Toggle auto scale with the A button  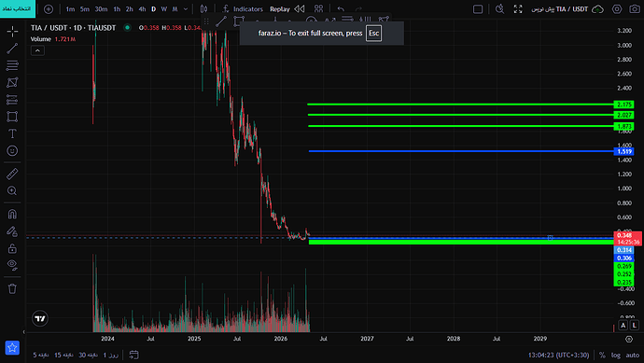point(623,326)
